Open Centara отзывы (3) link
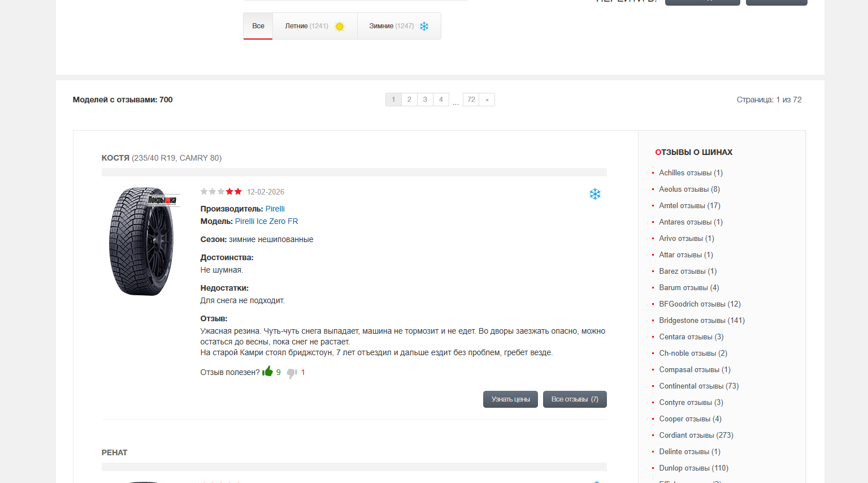Screen dimensions: 868x483 (x=691, y=337)
